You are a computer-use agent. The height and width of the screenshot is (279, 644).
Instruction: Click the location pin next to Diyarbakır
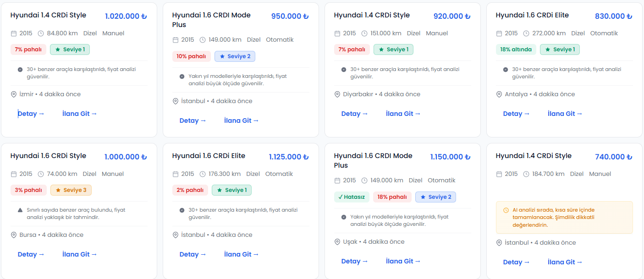point(337,94)
